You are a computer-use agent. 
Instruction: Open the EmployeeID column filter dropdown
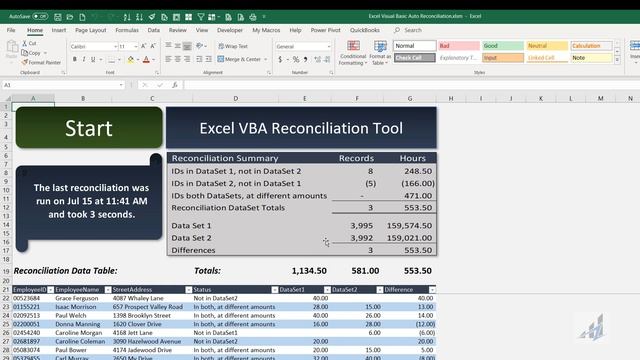pyautogui.click(x=50, y=290)
